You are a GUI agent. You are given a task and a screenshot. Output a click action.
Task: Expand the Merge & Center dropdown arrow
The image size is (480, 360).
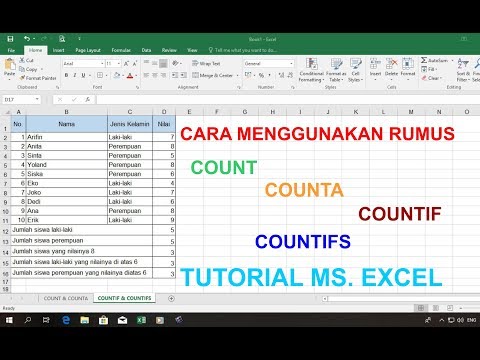237,75
